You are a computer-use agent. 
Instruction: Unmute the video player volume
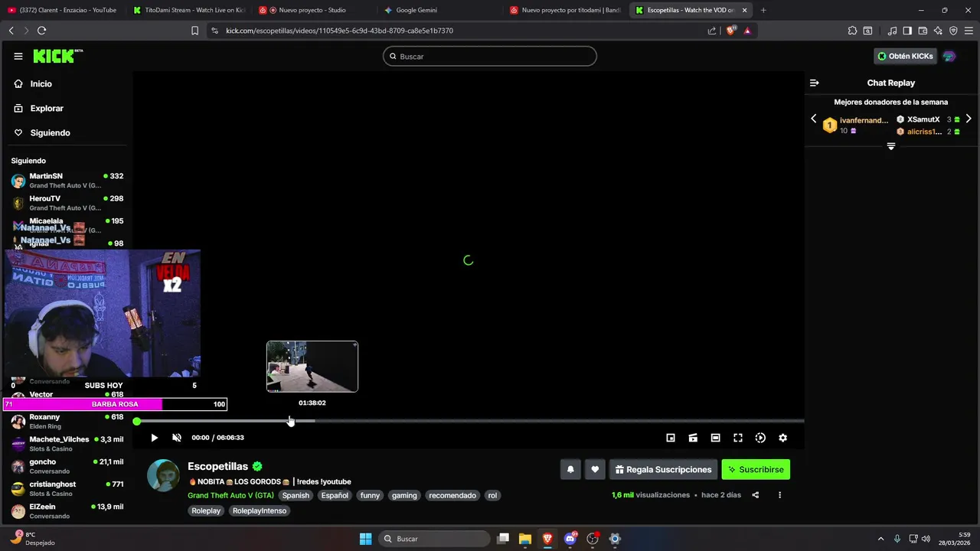click(x=177, y=438)
